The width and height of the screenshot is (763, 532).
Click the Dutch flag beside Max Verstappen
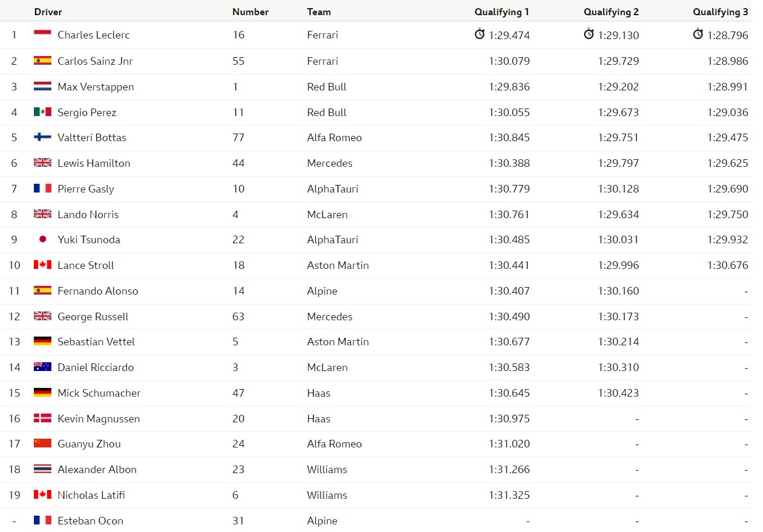coord(43,86)
